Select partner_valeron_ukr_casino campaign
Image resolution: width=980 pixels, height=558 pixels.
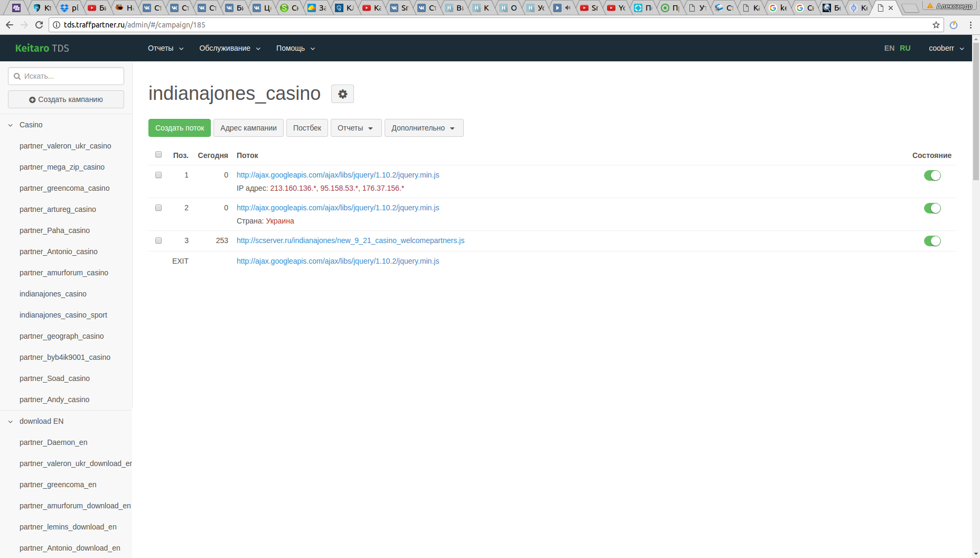pyautogui.click(x=65, y=146)
